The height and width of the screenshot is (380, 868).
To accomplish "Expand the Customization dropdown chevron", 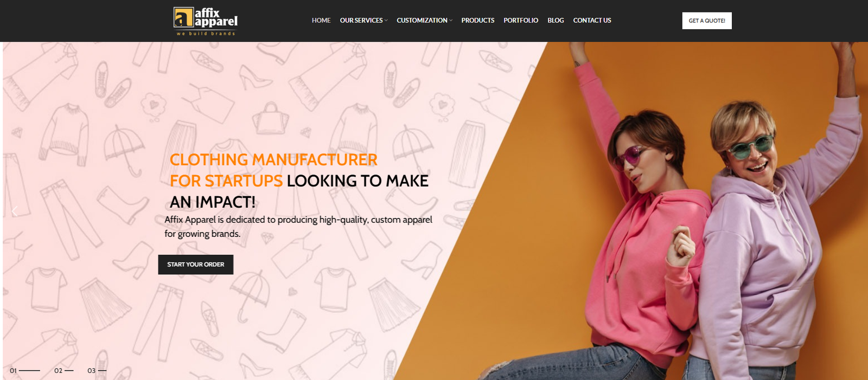I will tap(451, 21).
